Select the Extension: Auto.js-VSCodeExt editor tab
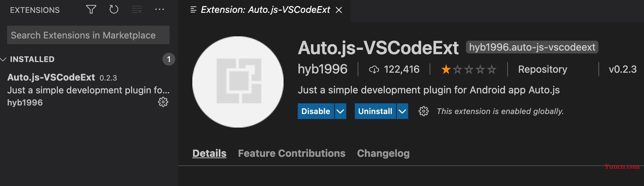This screenshot has width=644, height=186. [x=265, y=10]
